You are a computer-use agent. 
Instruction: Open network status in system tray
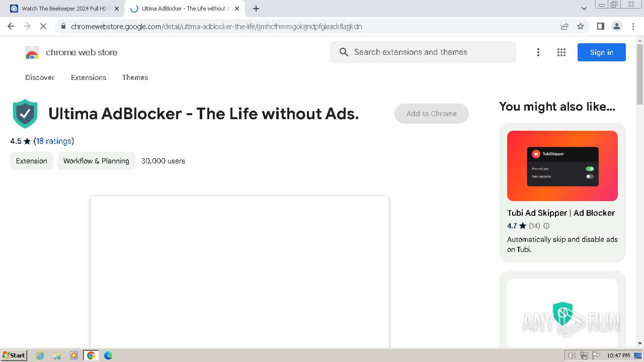(x=584, y=355)
